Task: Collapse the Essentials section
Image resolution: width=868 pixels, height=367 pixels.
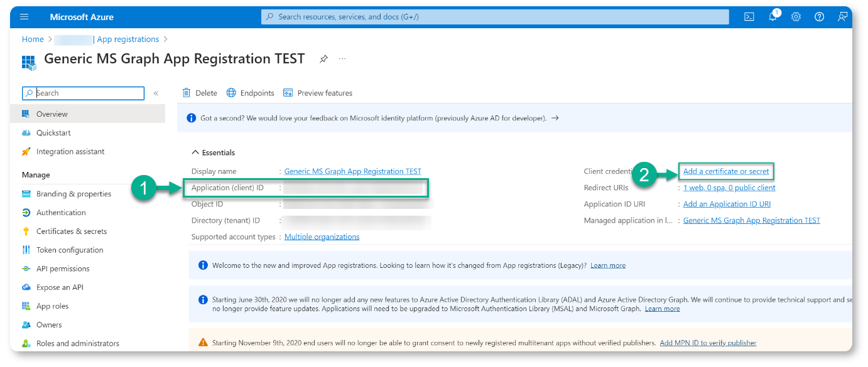Action: [x=194, y=152]
